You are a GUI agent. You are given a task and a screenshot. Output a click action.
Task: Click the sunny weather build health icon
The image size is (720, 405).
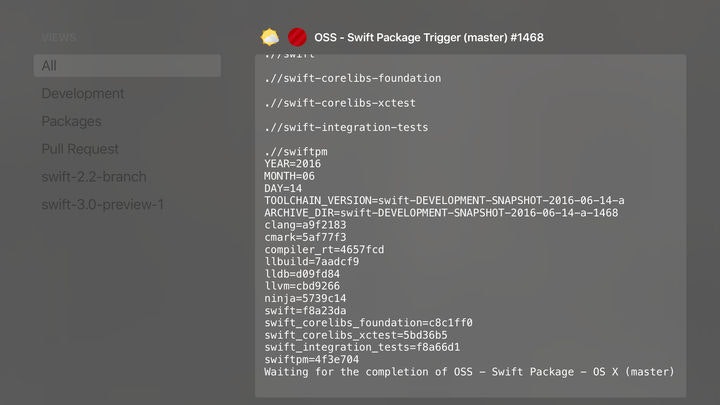[x=269, y=38]
